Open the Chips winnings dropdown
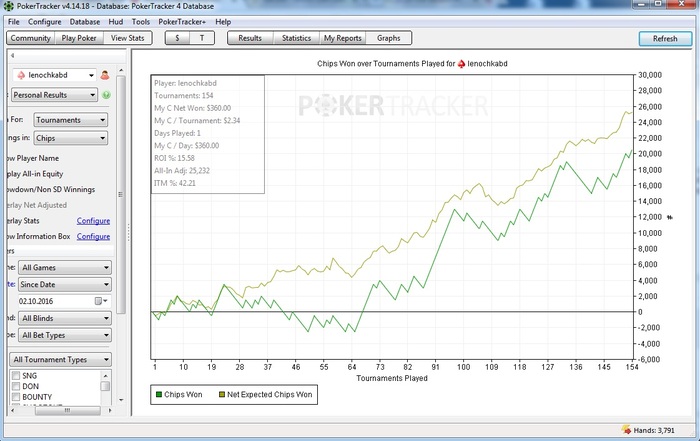The width and height of the screenshot is (700, 441). point(71,138)
